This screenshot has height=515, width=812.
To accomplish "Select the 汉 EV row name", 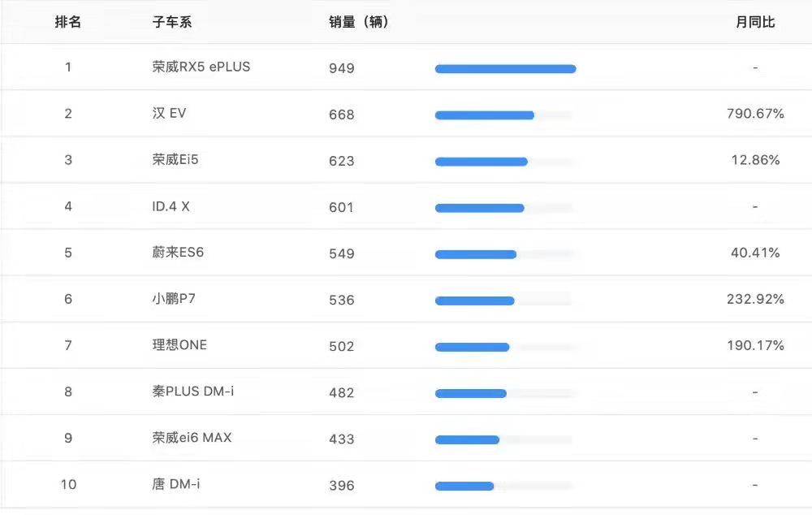I will [x=169, y=114].
